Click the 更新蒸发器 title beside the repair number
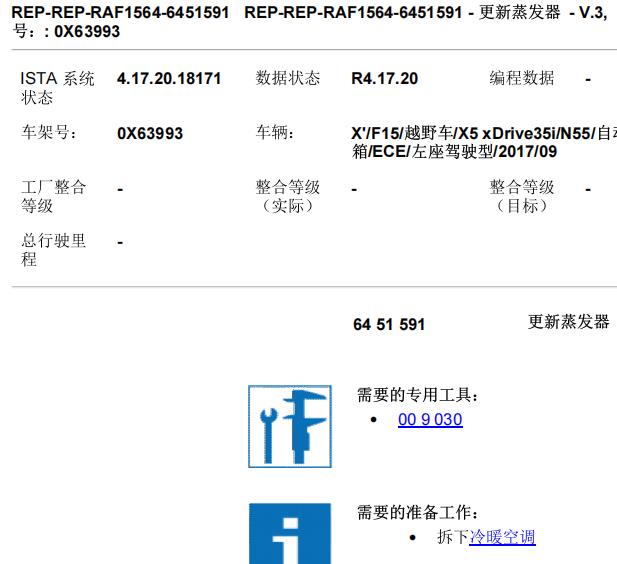Screen dimensions: 617x564 [569, 322]
